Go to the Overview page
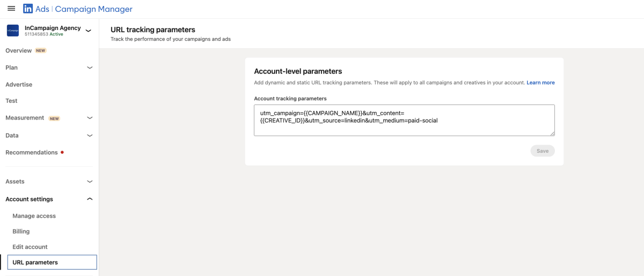 pyautogui.click(x=19, y=50)
